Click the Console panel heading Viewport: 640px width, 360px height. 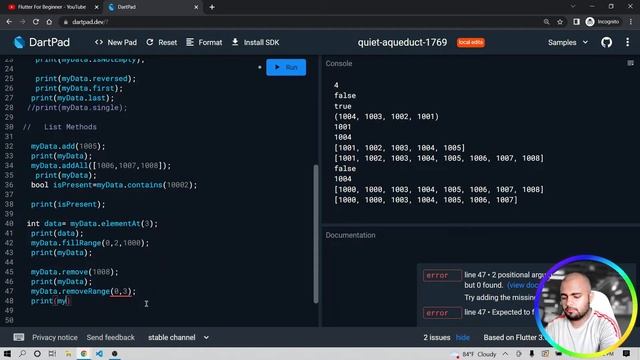tap(338, 63)
